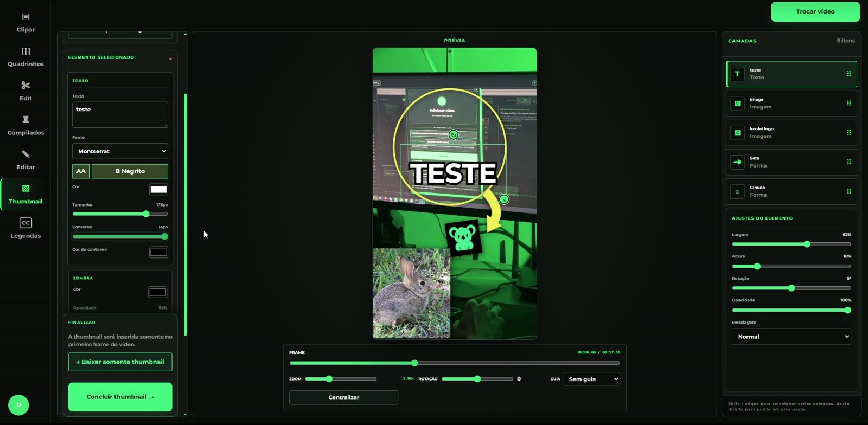Open the Sombra Cor color swatch
Screen dimensions: 868x425
[x=158, y=292]
